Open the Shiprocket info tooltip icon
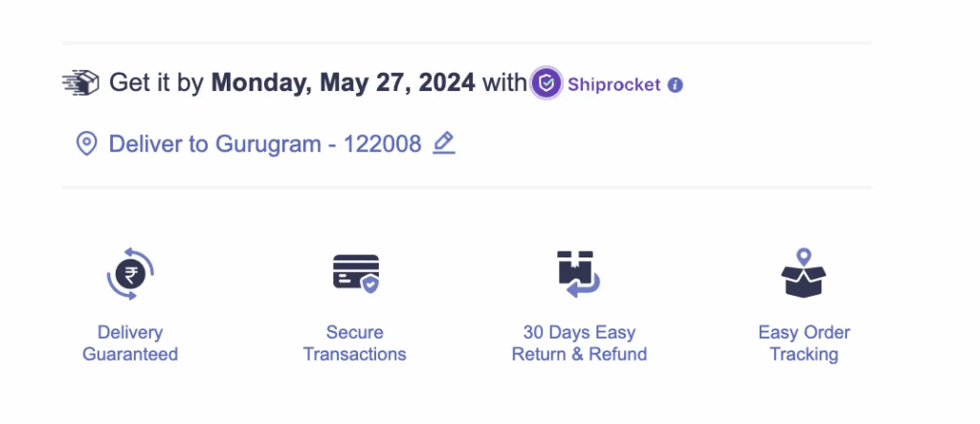Screen dimensions: 980x424 [x=676, y=84]
